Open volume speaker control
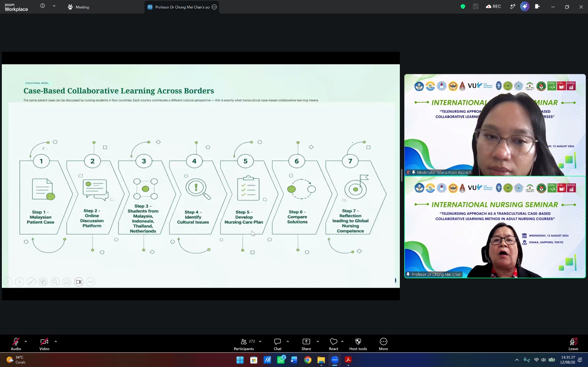The height and width of the screenshot is (367, 588). tap(544, 360)
